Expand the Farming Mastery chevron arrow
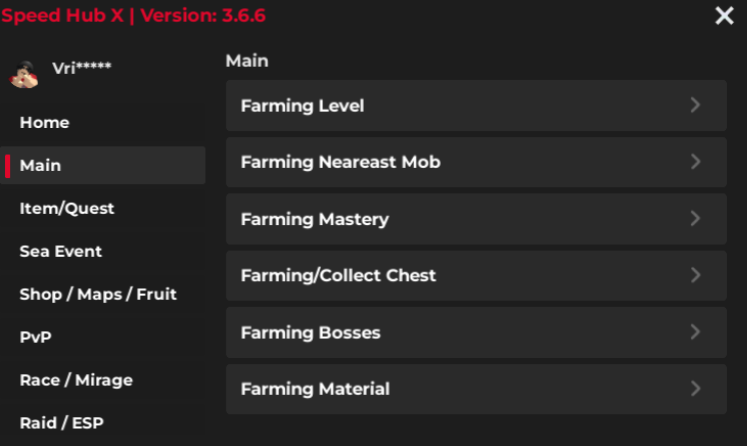Screen dimensions: 747x446 [x=696, y=219]
